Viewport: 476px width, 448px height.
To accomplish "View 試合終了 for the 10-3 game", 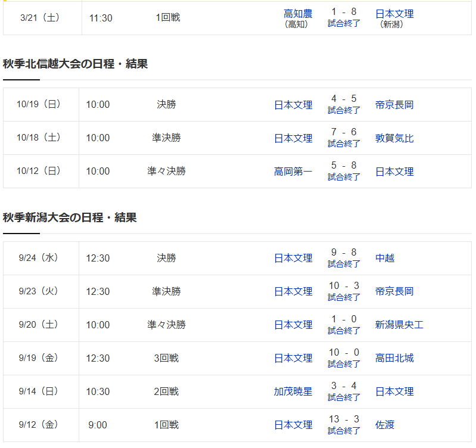I will pos(344,297).
